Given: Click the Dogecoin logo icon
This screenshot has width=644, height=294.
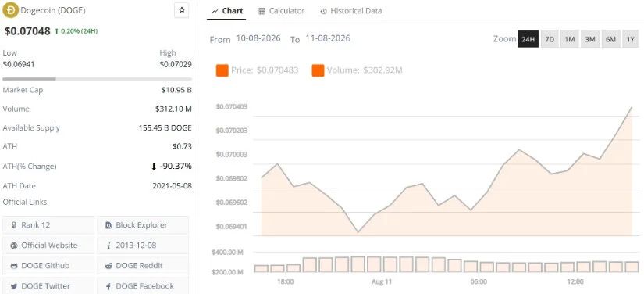Looking at the screenshot, I should (10, 10).
